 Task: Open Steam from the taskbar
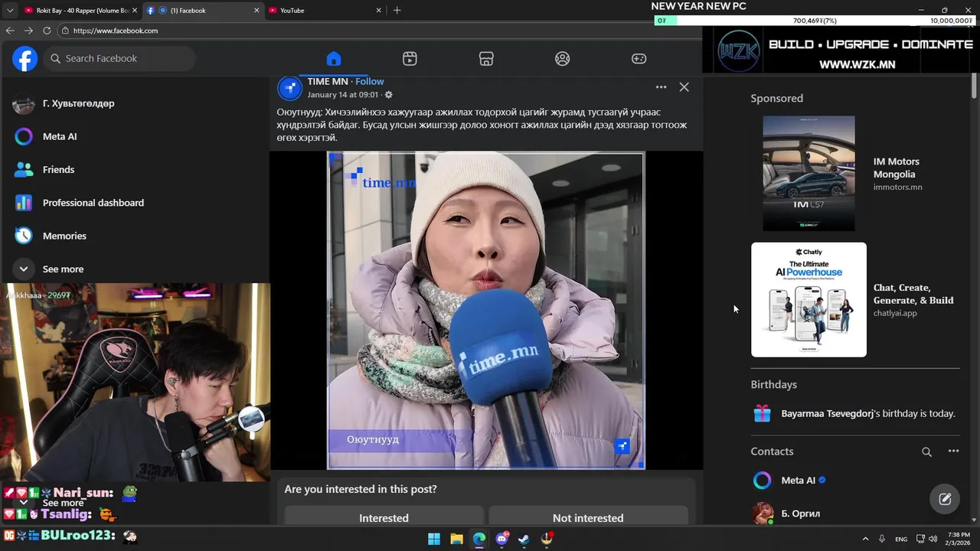[524, 539]
